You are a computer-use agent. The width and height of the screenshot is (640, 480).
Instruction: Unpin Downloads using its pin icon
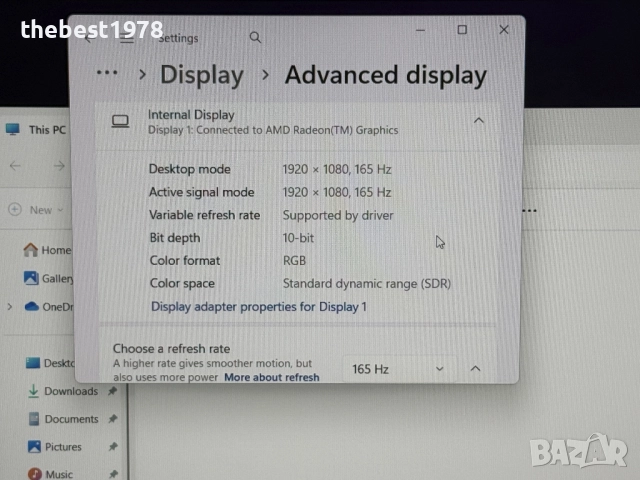click(113, 391)
